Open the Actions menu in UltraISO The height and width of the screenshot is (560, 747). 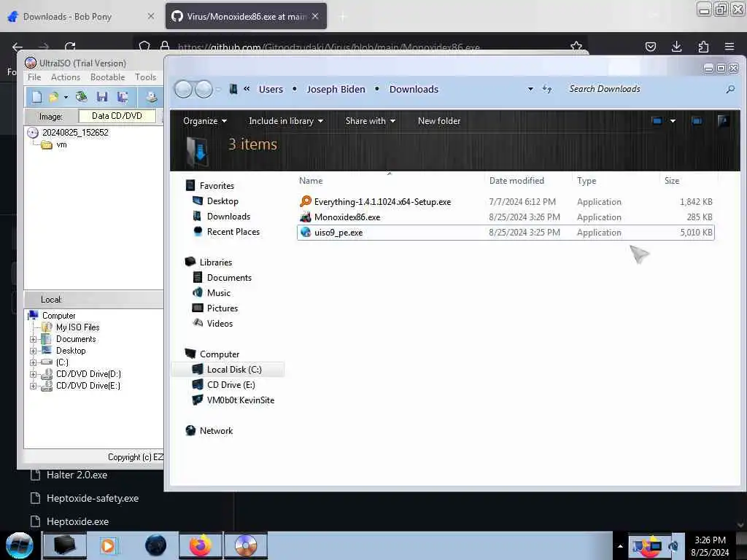click(x=66, y=77)
